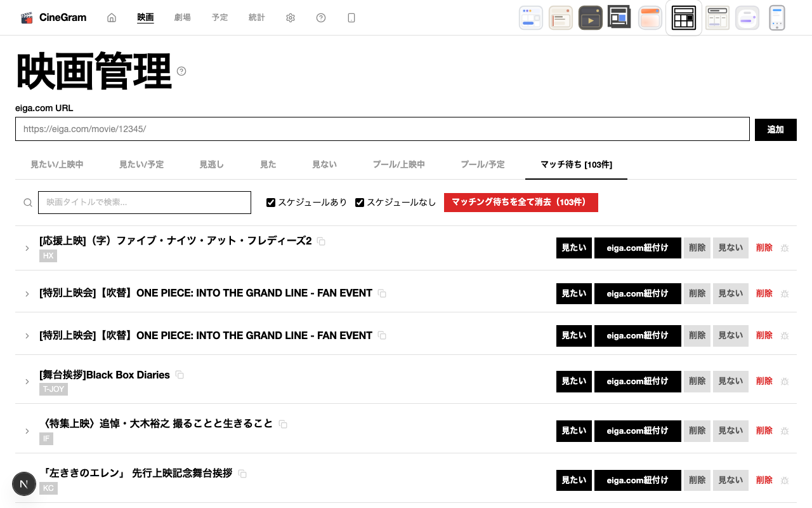Click the mobile device icon in navbar
Viewport: 812px width, 508px height.
[351, 18]
